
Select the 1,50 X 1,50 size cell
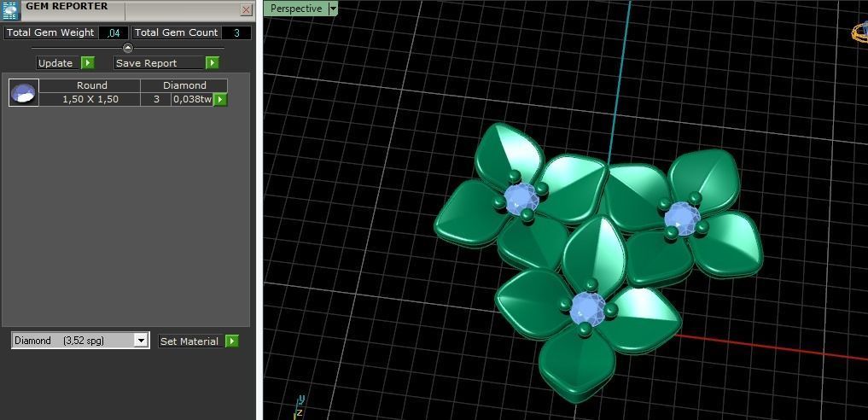click(x=90, y=100)
